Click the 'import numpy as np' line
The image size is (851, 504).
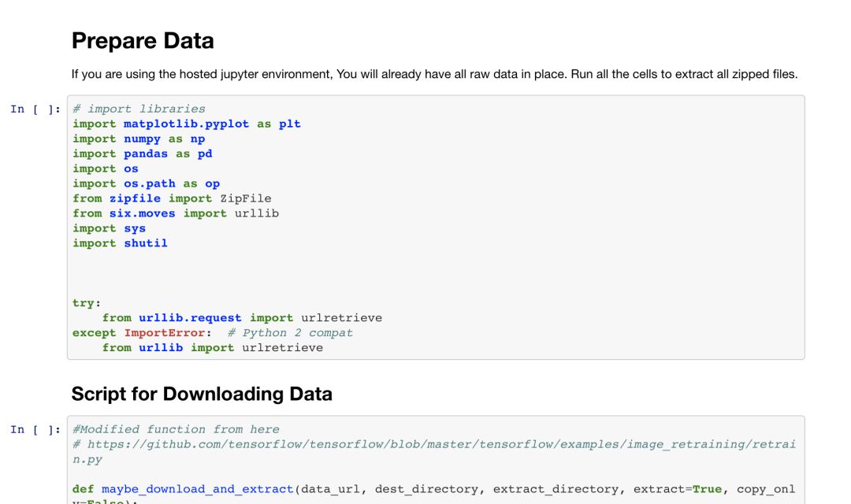click(x=139, y=139)
